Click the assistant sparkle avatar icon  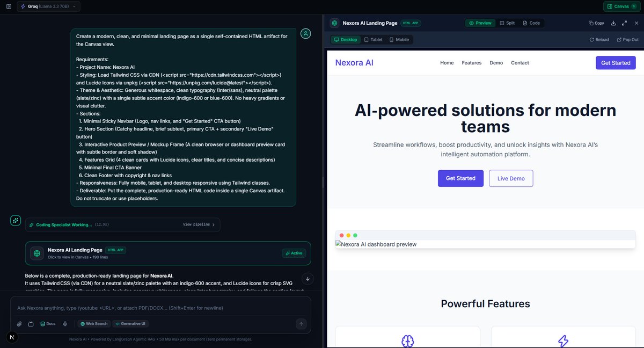[16, 220]
